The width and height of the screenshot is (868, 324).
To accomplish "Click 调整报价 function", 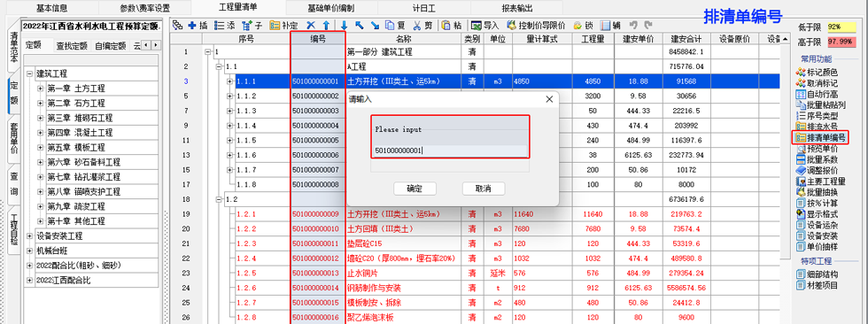I will click(817, 170).
